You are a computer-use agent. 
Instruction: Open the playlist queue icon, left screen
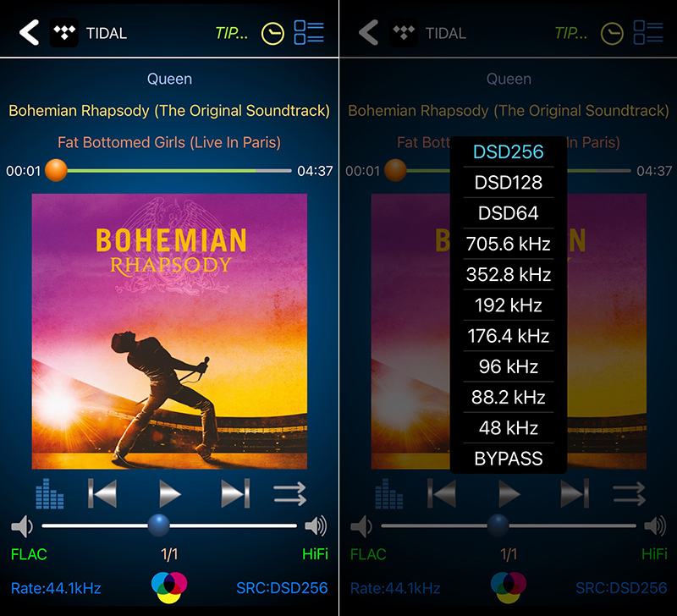click(309, 32)
